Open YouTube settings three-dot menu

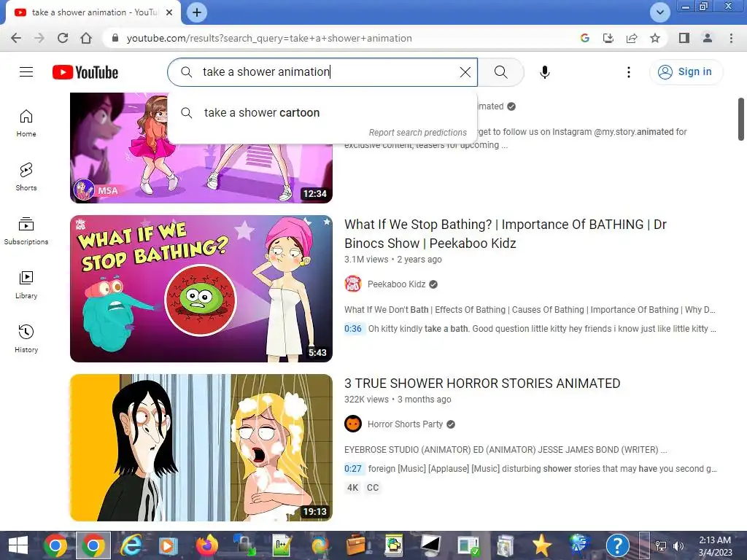point(629,72)
